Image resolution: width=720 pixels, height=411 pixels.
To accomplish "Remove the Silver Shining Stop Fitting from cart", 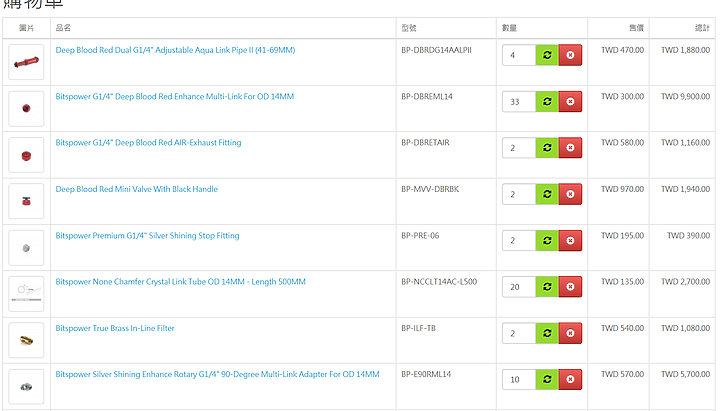I will pos(570,241).
